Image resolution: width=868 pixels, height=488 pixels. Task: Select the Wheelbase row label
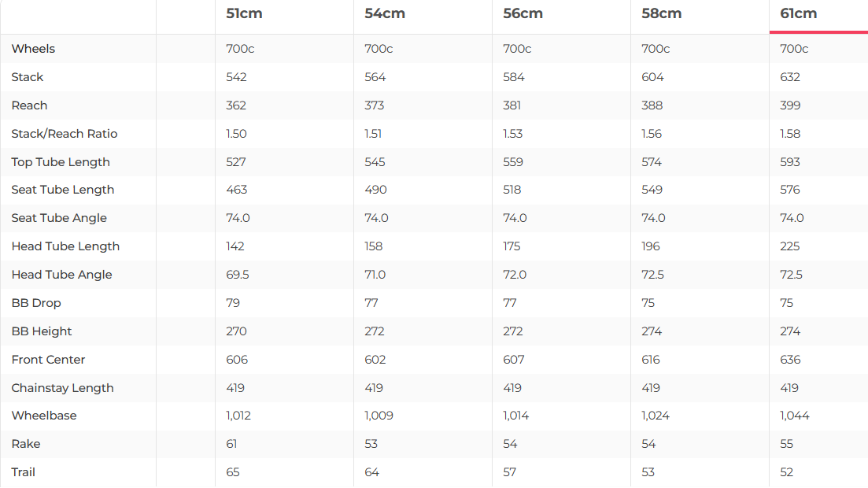point(44,416)
